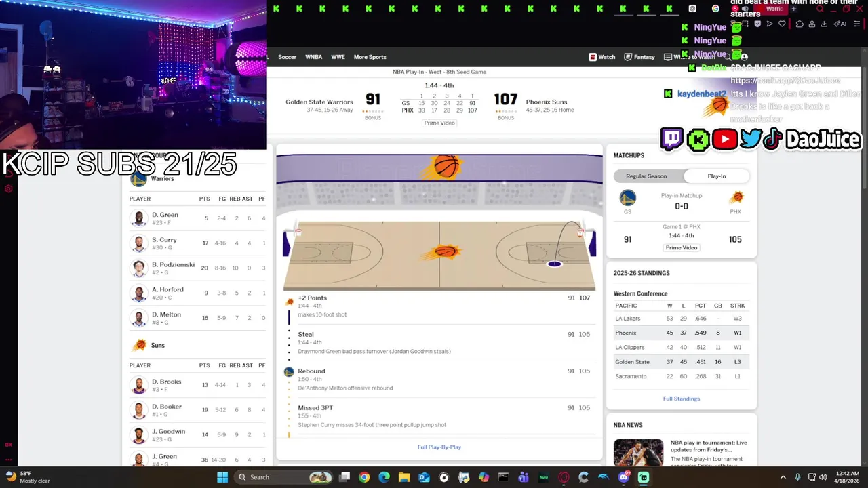Select Golden State in standings table
This screenshot has height=488, width=868.
[632, 362]
